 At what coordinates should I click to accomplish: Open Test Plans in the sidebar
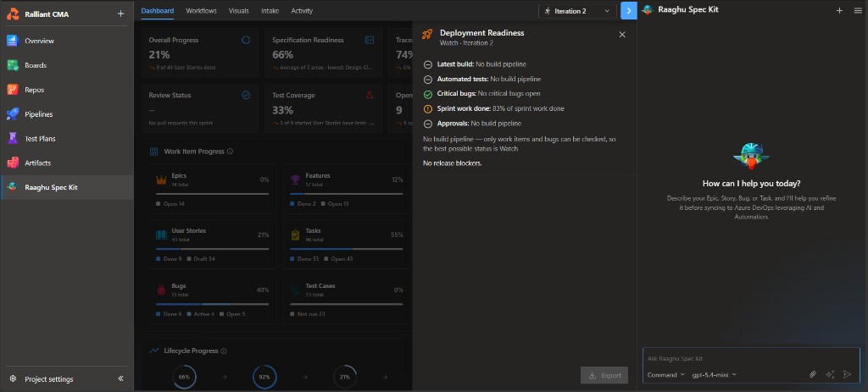coord(66,138)
